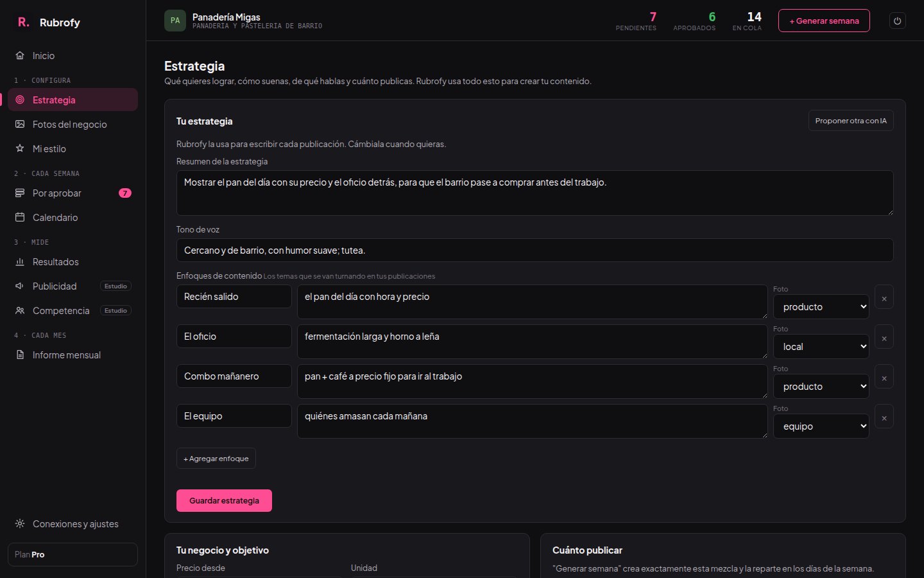Click the Estudio tag next to Competencia
Screen dimensions: 924x578
(116, 311)
